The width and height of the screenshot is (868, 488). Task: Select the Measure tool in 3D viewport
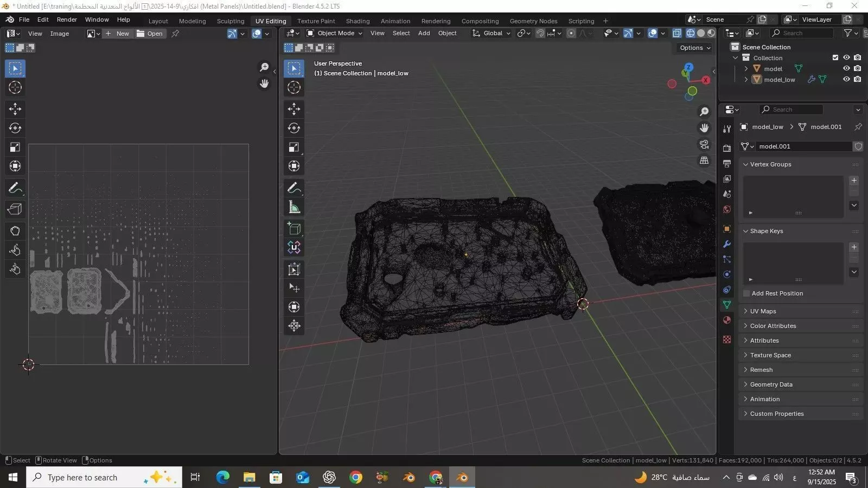point(294,207)
